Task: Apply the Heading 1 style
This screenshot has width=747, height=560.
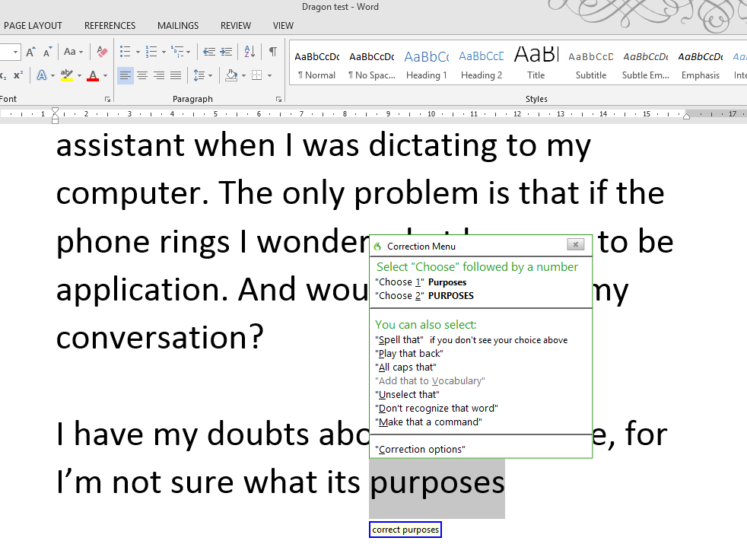Action: point(426,65)
